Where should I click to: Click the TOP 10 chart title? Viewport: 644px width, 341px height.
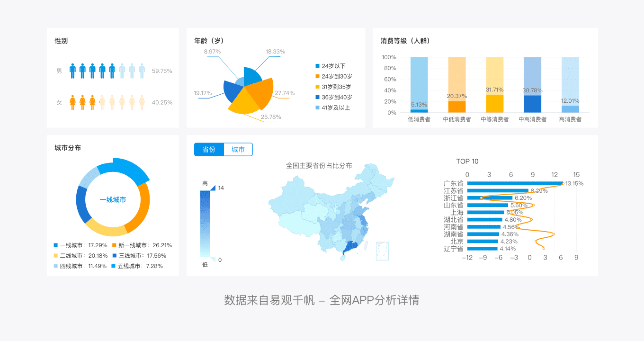(467, 162)
